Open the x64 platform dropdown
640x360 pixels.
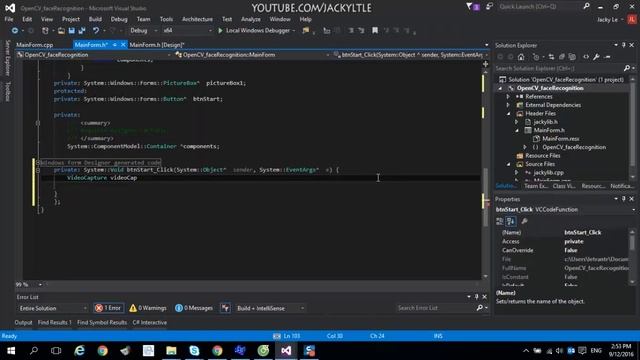coord(187,31)
